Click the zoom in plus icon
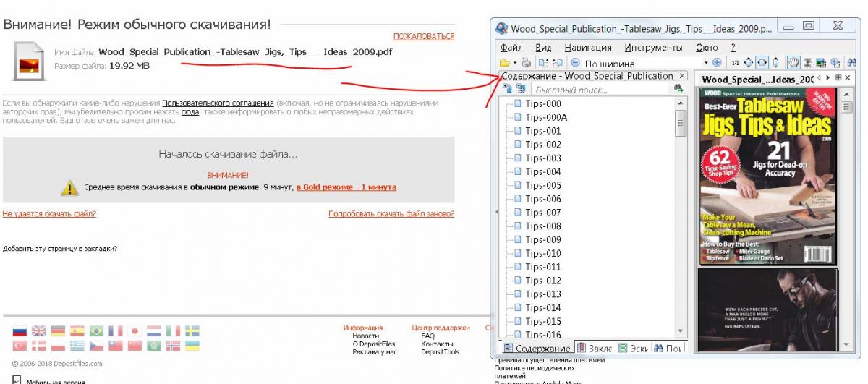 717,63
